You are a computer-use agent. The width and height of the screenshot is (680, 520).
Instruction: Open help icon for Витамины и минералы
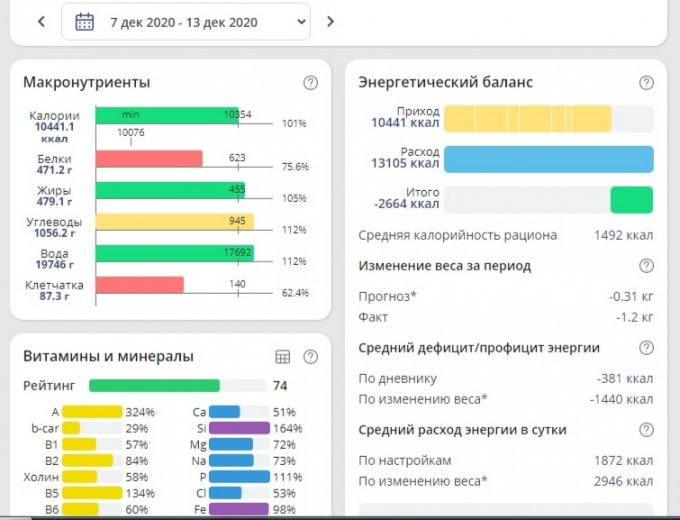[x=310, y=357]
